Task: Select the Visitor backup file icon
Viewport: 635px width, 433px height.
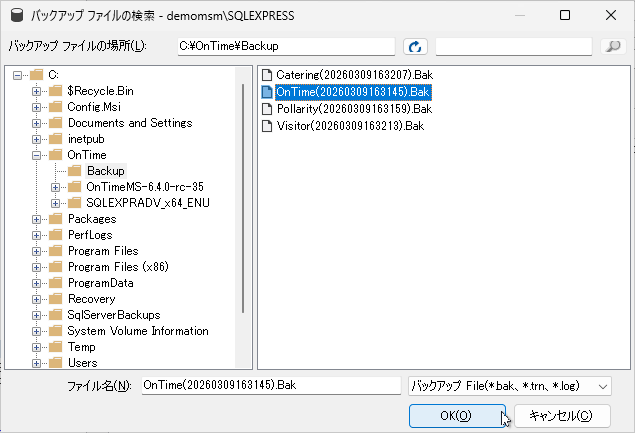Action: tap(267, 125)
